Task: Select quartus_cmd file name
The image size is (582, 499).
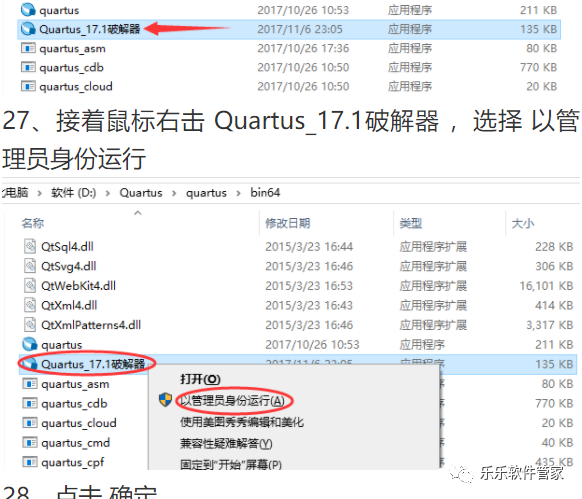Action: click(75, 443)
